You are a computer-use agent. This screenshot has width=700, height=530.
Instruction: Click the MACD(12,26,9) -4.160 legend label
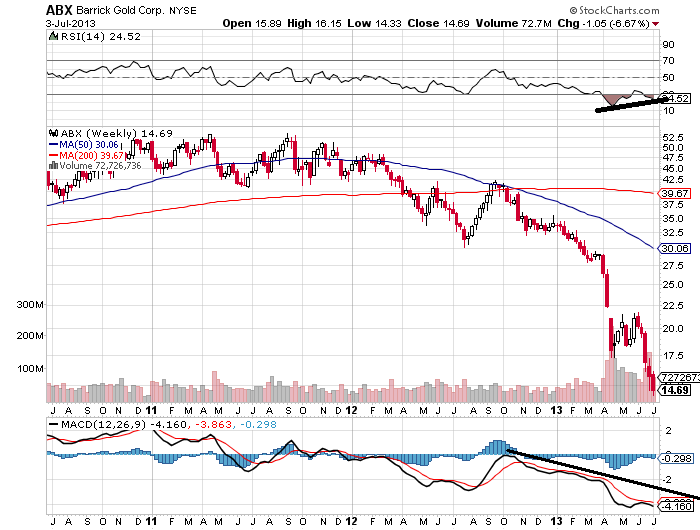(124, 424)
